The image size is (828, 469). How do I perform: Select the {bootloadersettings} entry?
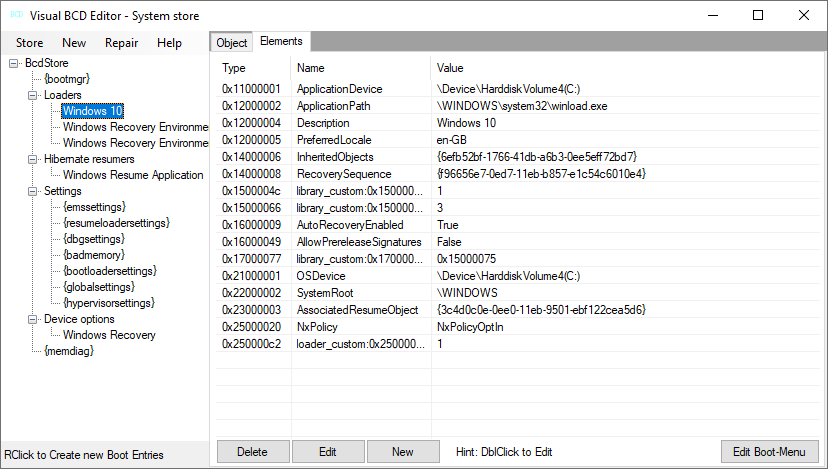tap(110, 271)
